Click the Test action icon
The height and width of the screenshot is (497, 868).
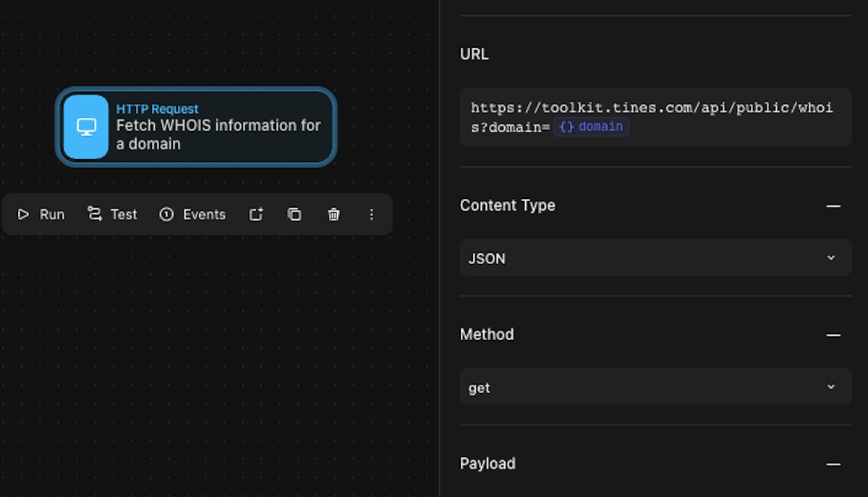point(94,213)
